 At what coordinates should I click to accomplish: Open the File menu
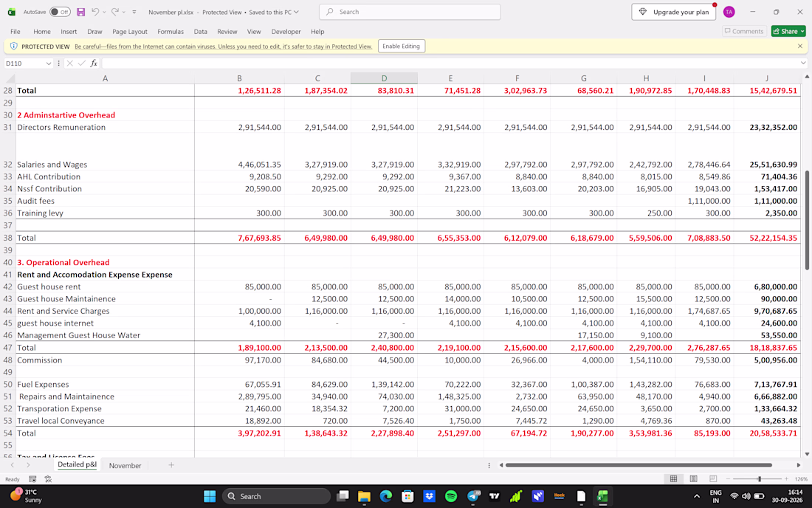pos(16,32)
